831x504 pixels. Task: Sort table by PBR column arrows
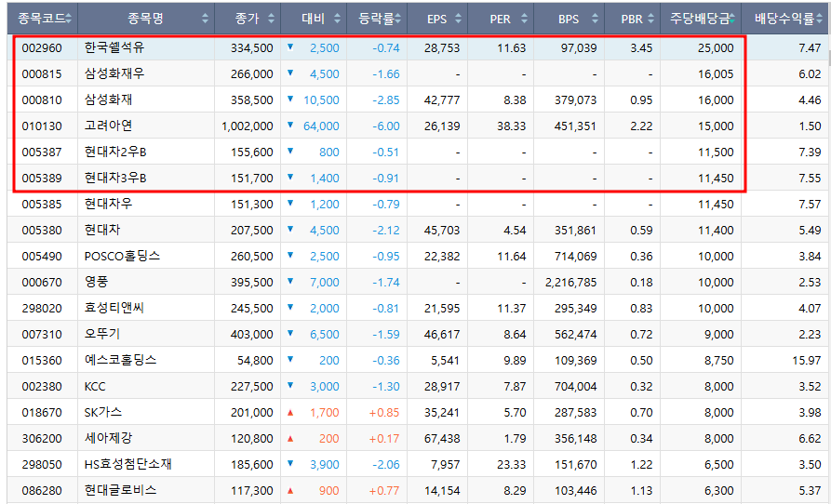[650, 19]
